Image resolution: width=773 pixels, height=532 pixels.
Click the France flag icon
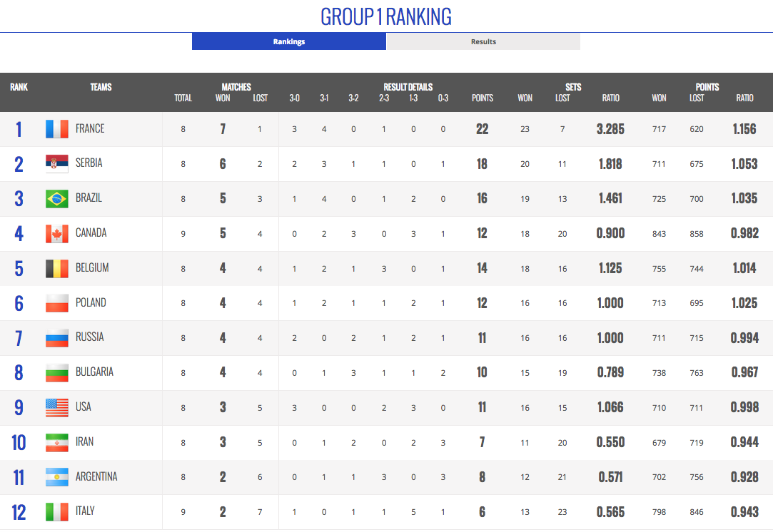tap(56, 129)
